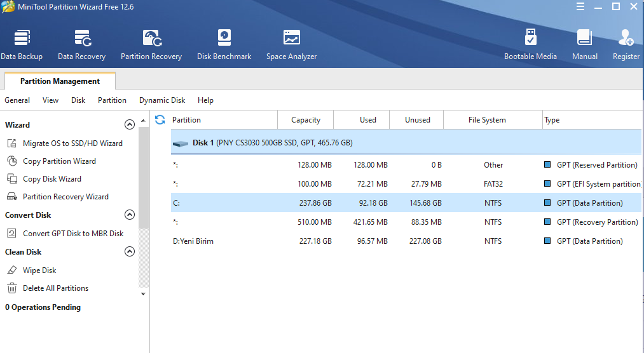Screen dimensions: 644x353
Task: Click the sidebar scrollbar thumb
Action: pyautogui.click(x=143, y=177)
